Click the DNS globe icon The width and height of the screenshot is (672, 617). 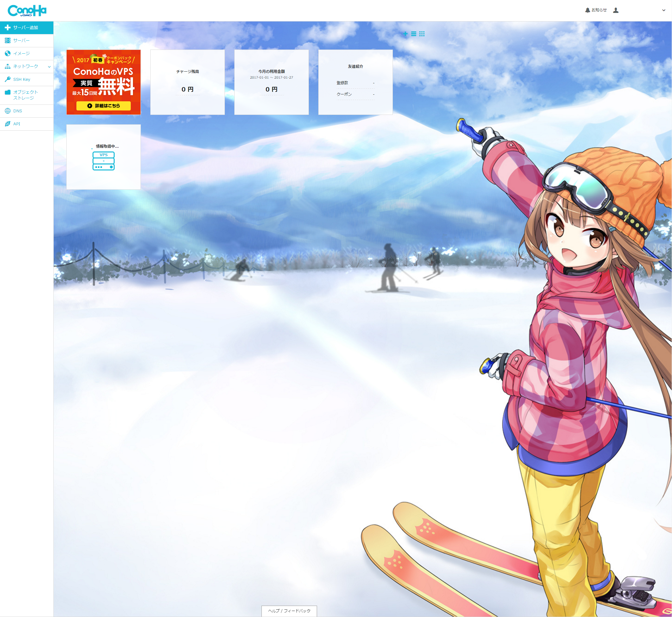pos(7,111)
